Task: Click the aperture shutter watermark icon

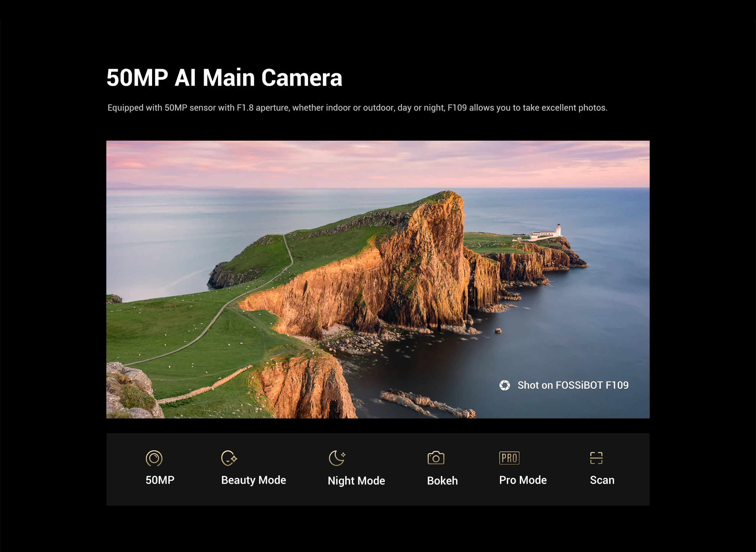Action: tap(505, 385)
